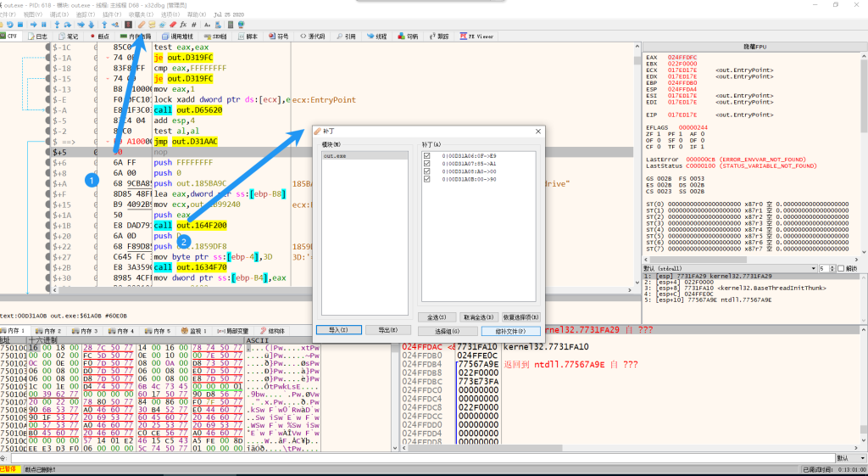Open the variables hash toolbar icon
868x476 pixels.
click(194, 25)
